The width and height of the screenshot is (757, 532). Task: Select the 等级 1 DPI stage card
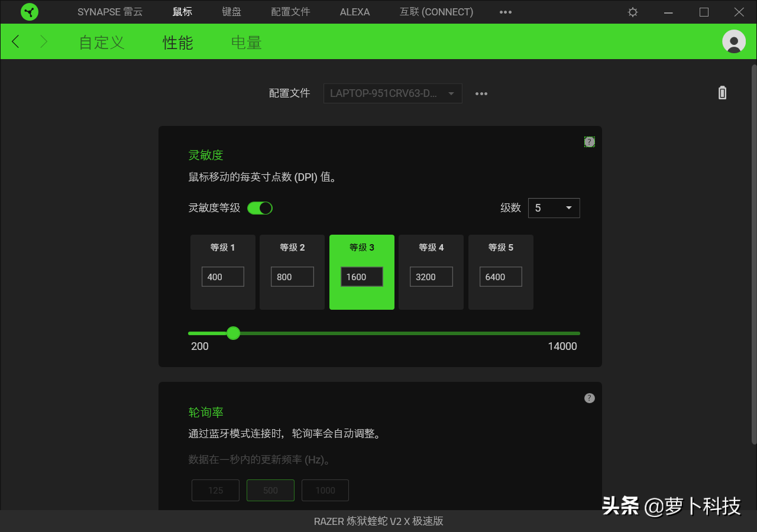223,272
